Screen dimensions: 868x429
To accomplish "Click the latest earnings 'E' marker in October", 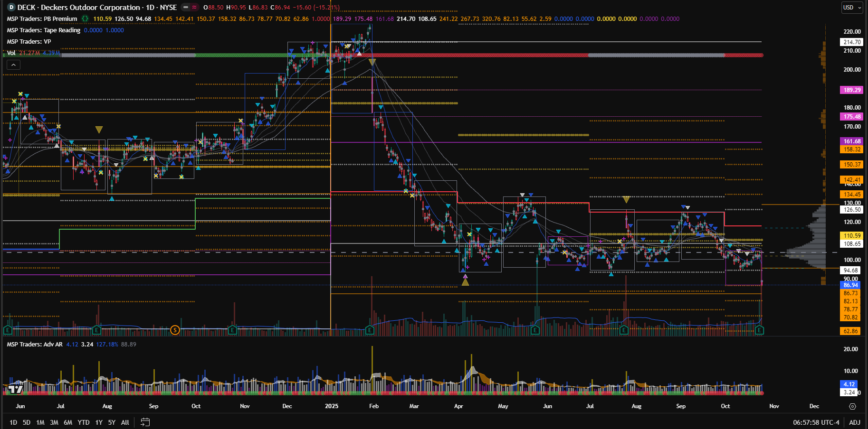I will (x=759, y=330).
